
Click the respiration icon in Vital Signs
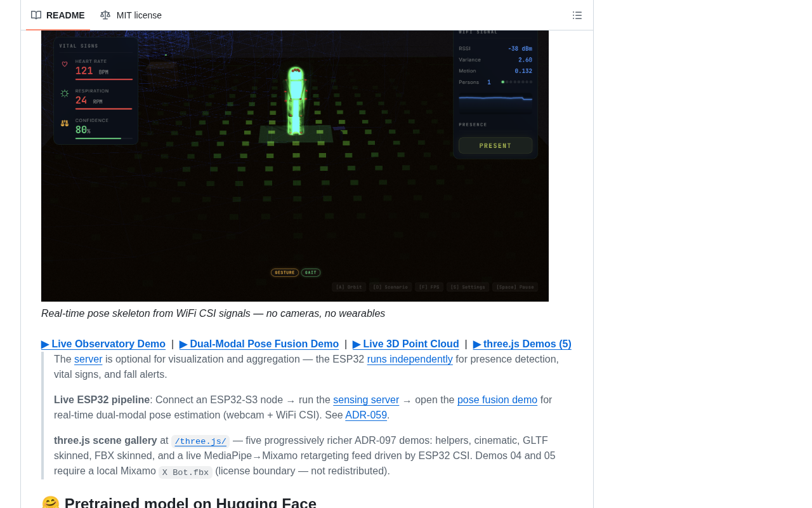65,93
